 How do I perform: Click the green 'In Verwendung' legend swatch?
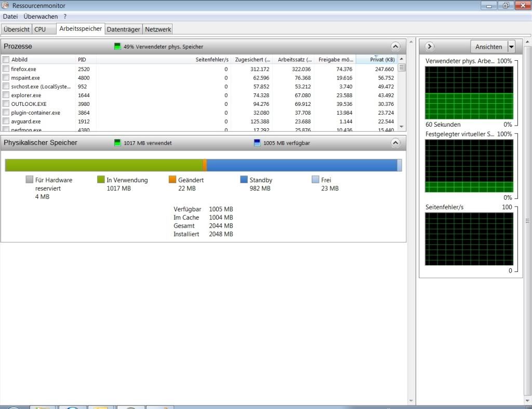[x=101, y=180]
